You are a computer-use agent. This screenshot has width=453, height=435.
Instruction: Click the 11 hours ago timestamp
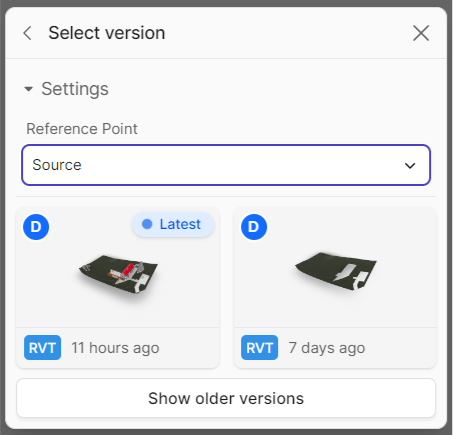115,348
